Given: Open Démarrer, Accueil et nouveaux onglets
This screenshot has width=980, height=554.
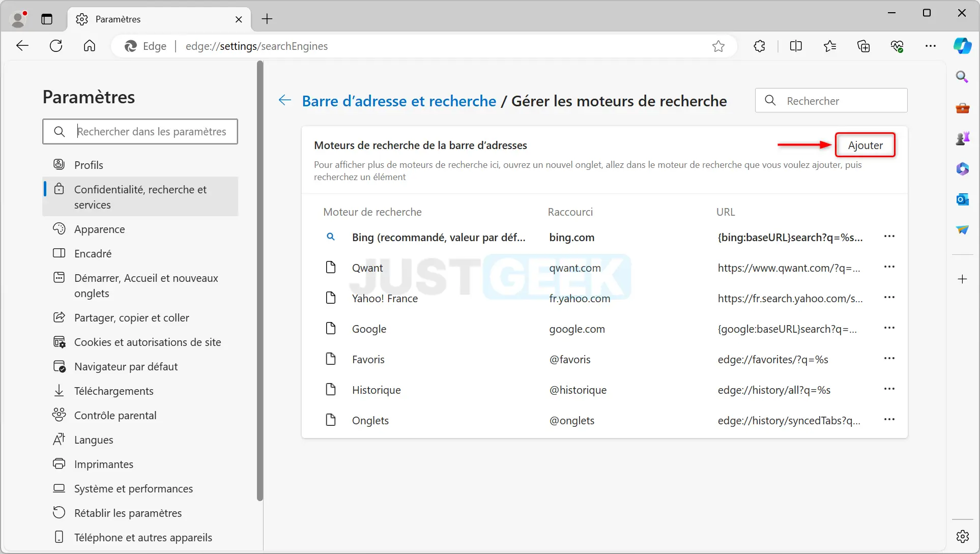Looking at the screenshot, I should (140, 286).
